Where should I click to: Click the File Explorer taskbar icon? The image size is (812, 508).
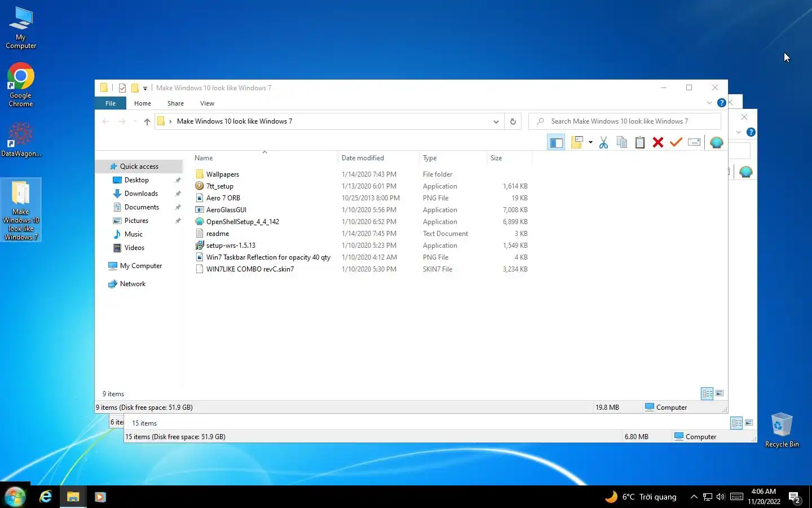(73, 497)
